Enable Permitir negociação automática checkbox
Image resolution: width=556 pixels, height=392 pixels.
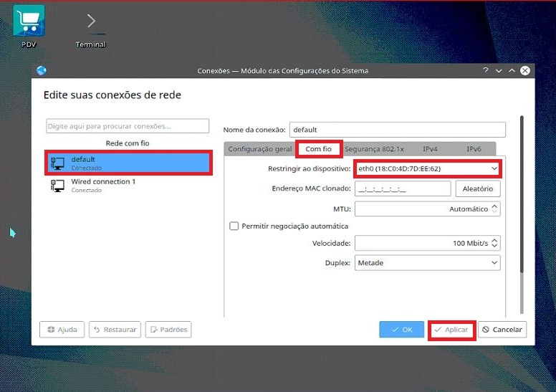(x=234, y=226)
